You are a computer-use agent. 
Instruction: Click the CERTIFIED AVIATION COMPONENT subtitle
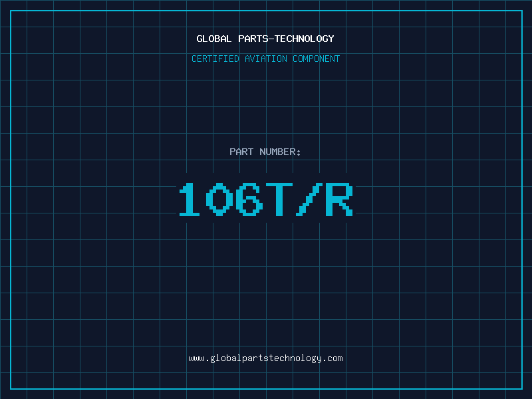click(x=265, y=59)
